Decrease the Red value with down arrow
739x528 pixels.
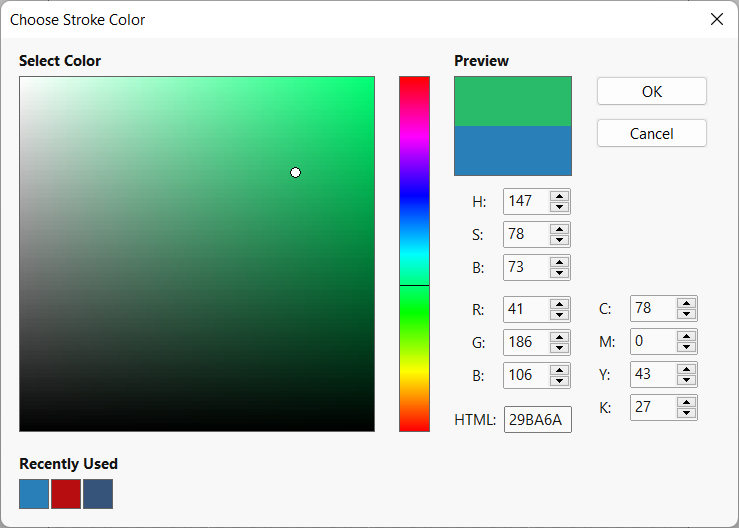(x=560, y=315)
